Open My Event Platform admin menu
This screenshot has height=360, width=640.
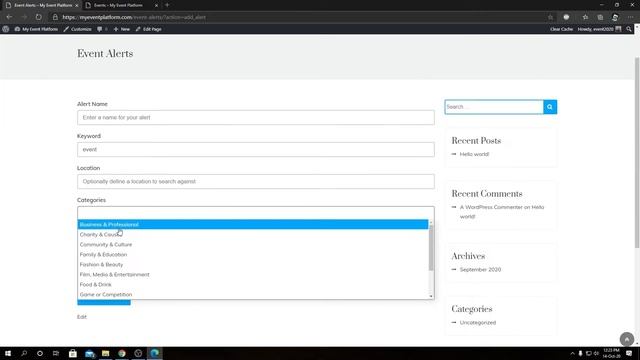tap(36, 29)
